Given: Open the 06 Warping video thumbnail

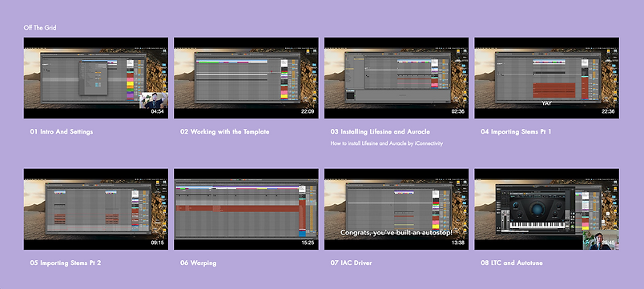Looking at the screenshot, I should [246, 209].
